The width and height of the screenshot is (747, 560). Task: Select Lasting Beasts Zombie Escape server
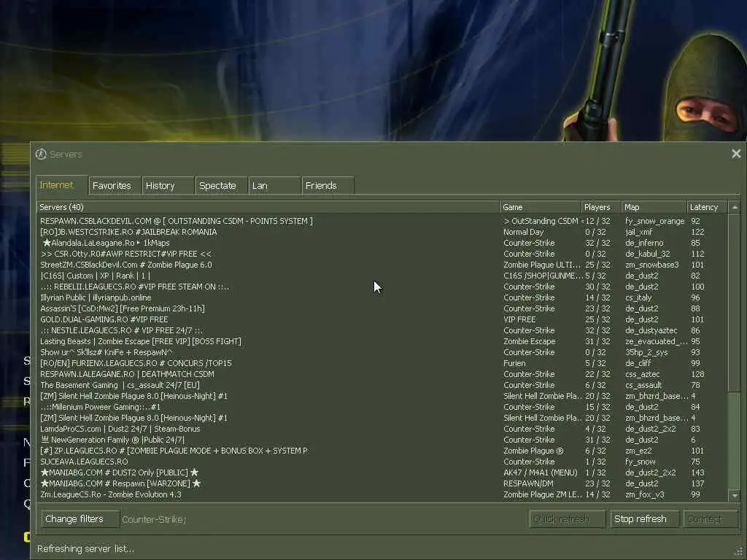(x=384, y=341)
